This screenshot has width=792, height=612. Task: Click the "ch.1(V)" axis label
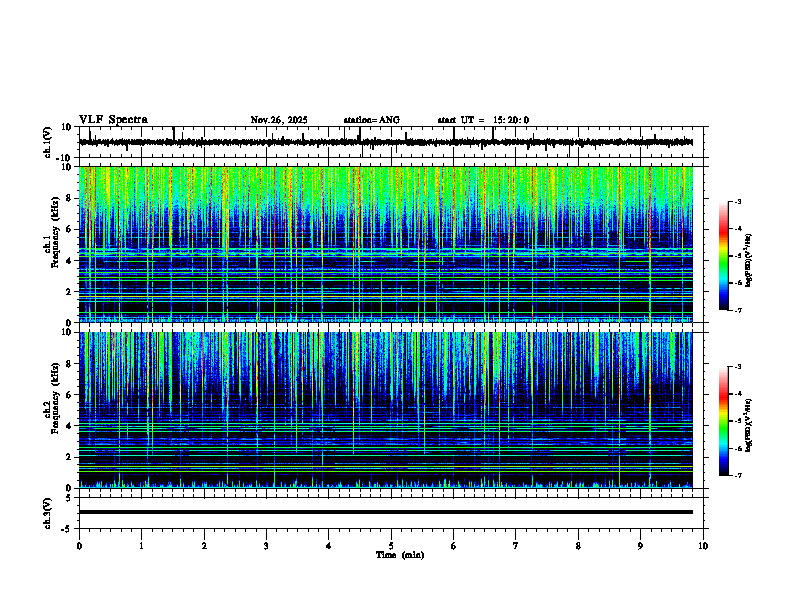pyautogui.click(x=48, y=142)
